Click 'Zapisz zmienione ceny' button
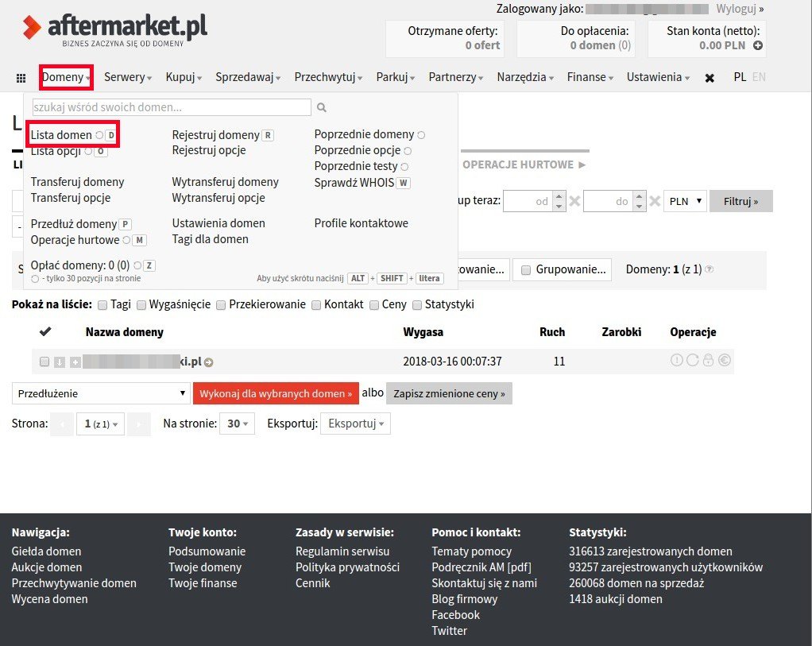This screenshot has width=812, height=646. coord(449,393)
